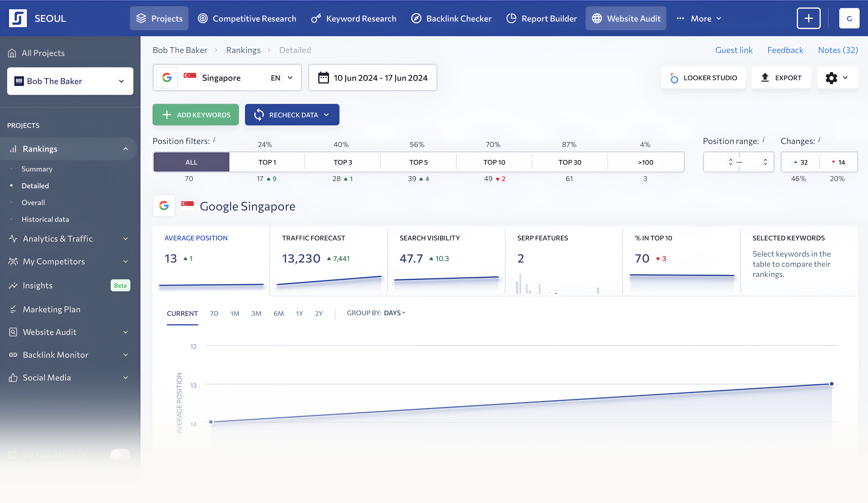Toggle the Try New Menu UI switch
This screenshot has height=503, width=868.
120,455
